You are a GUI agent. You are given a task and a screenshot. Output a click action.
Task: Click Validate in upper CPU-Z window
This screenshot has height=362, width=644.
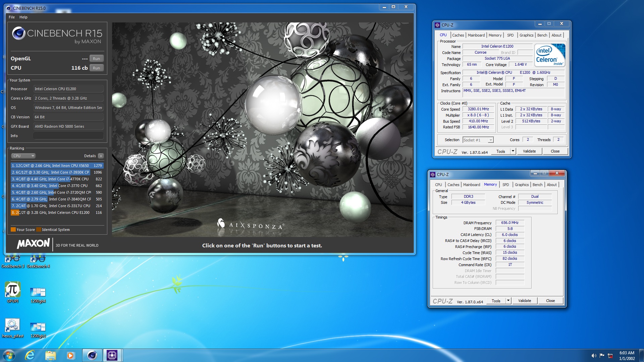point(529,151)
